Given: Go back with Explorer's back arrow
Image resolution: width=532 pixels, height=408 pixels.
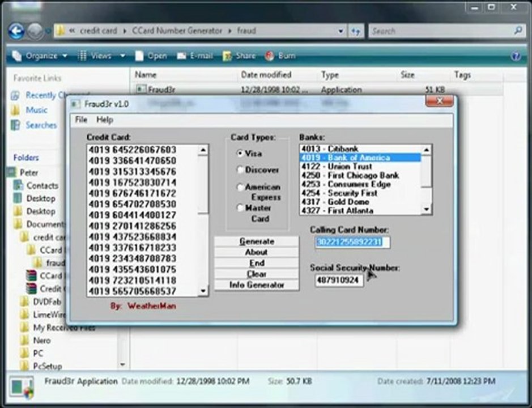Looking at the screenshot, I should coord(16,31).
